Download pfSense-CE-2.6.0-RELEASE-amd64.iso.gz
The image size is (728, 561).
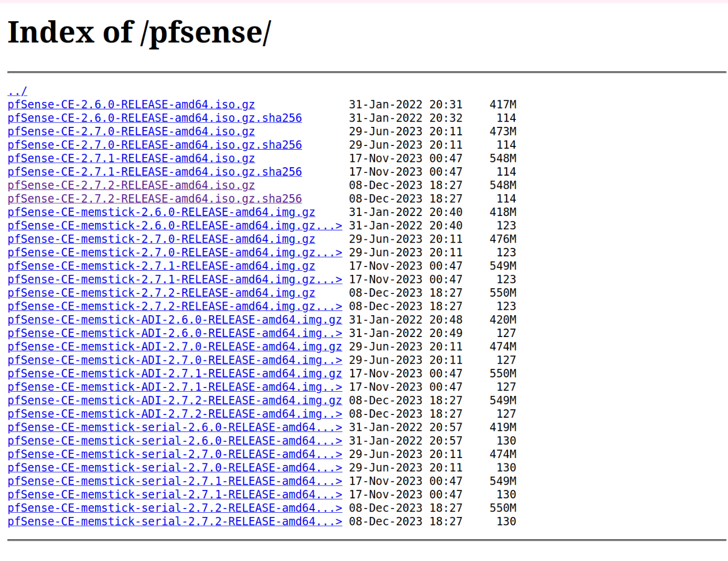(x=131, y=105)
